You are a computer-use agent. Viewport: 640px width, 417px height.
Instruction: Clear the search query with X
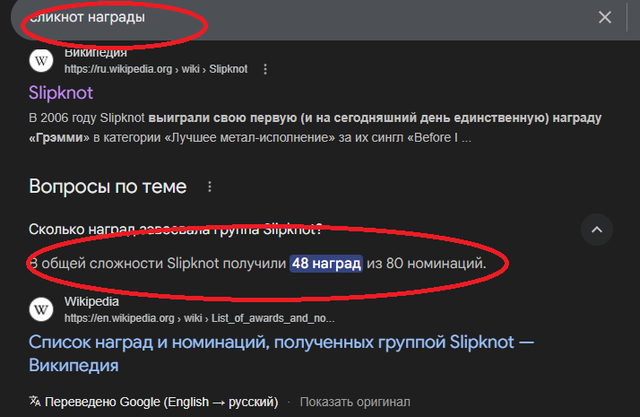[x=604, y=17]
